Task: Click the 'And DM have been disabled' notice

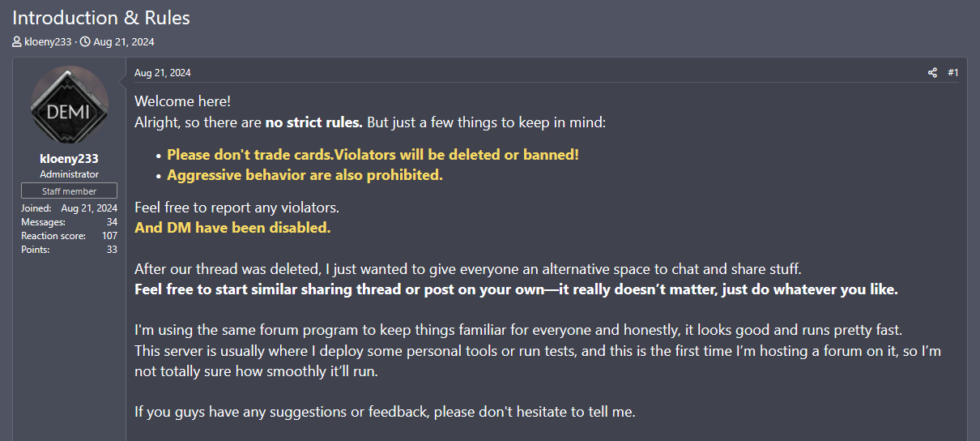Action: point(232,228)
